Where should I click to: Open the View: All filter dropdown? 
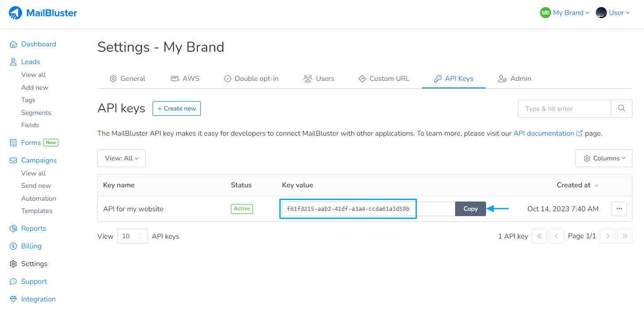(121, 158)
